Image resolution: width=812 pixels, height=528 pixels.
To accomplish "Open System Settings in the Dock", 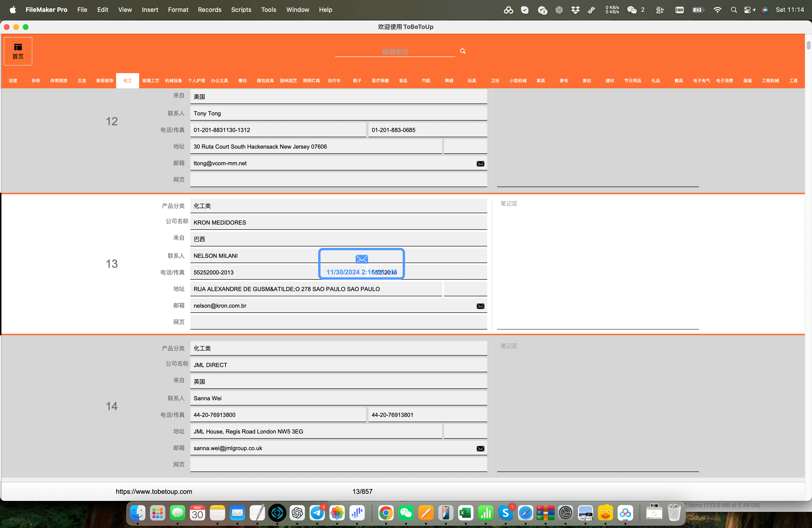I will [566, 513].
